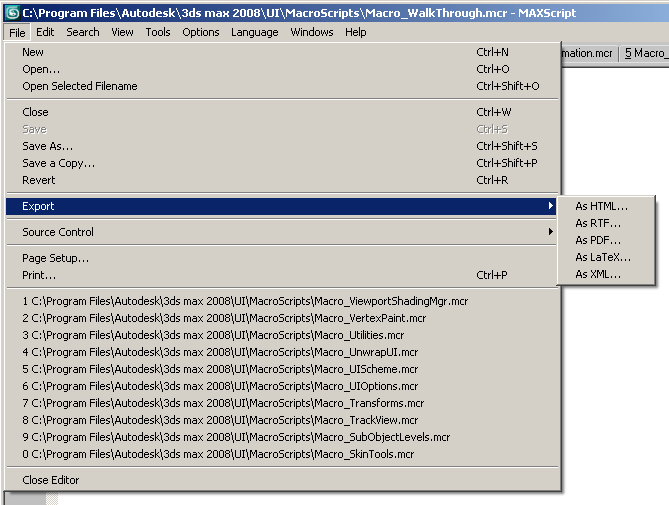Image resolution: width=669 pixels, height=505 pixels.
Task: Open recent file Macro_Transforms.mcr
Action: coord(282,403)
